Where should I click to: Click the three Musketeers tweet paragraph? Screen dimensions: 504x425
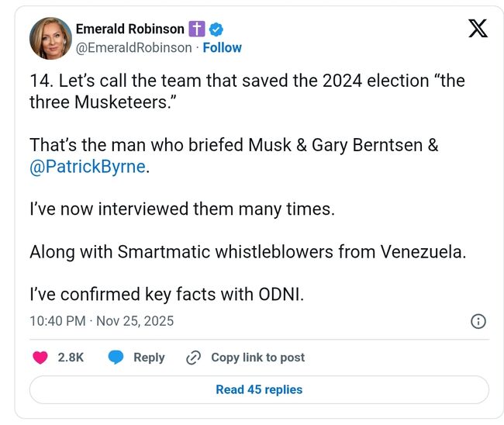point(247,92)
